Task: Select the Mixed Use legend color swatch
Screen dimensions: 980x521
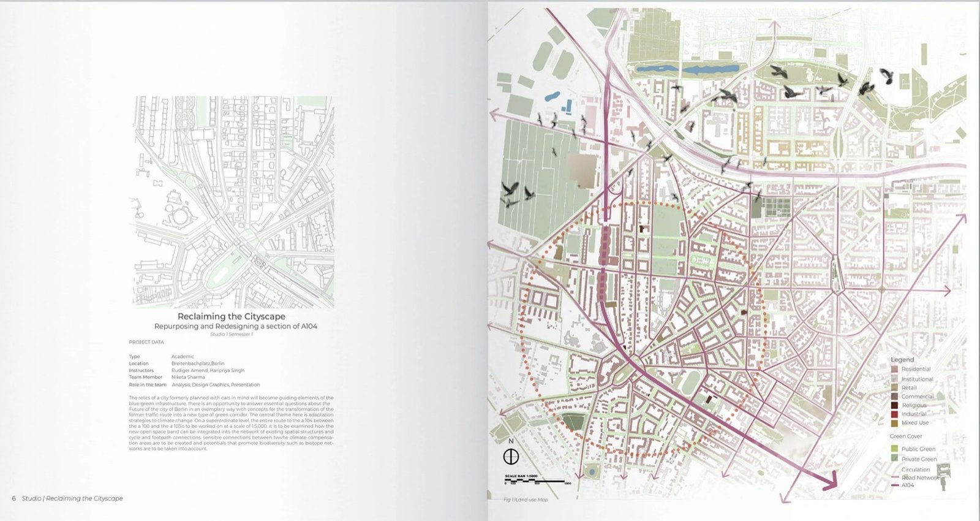Action: click(x=895, y=422)
